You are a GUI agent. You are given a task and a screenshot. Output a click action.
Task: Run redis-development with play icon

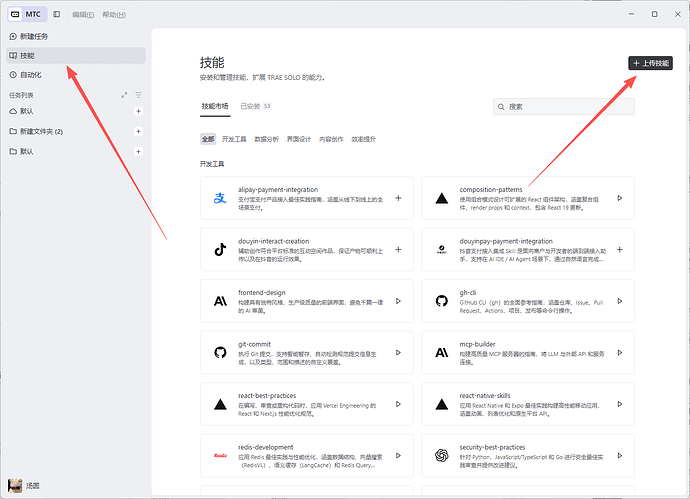398,455
